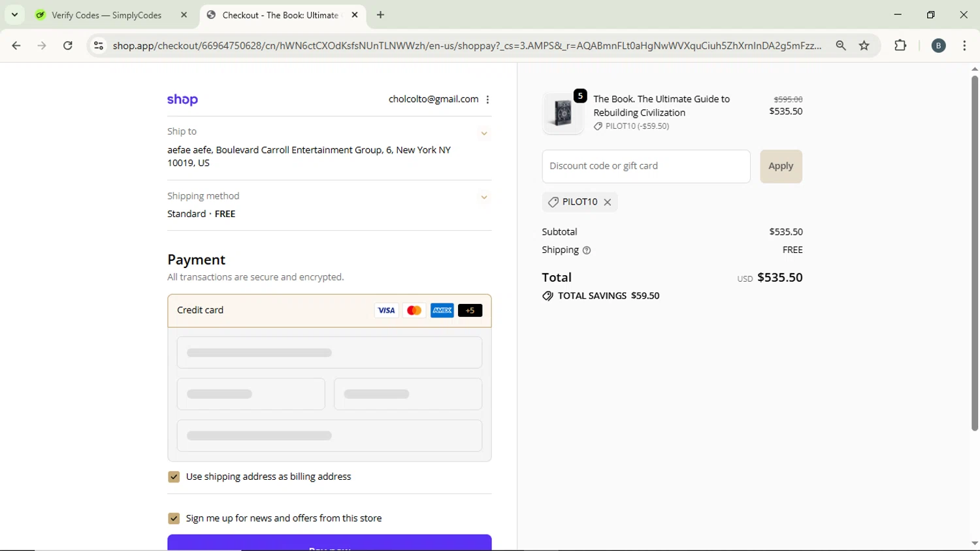The height and width of the screenshot is (551, 980).
Task: Open the Extensions puzzle icon
Action: [x=900, y=46]
